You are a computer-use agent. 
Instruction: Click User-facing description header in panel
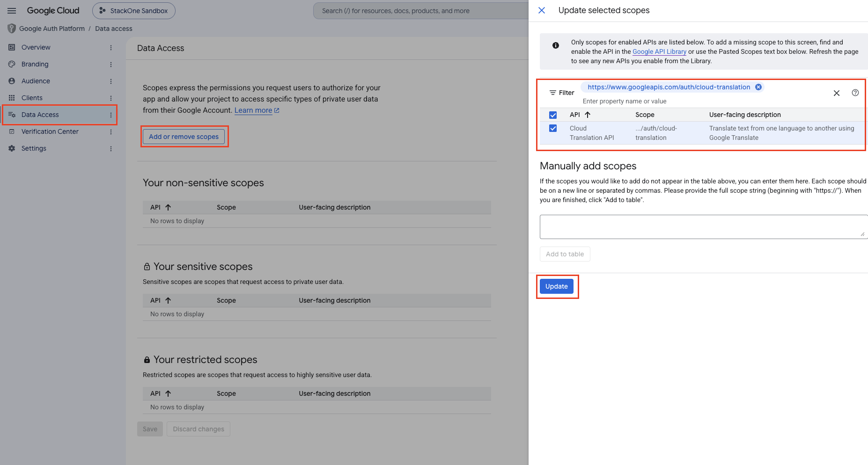pyautogui.click(x=745, y=115)
